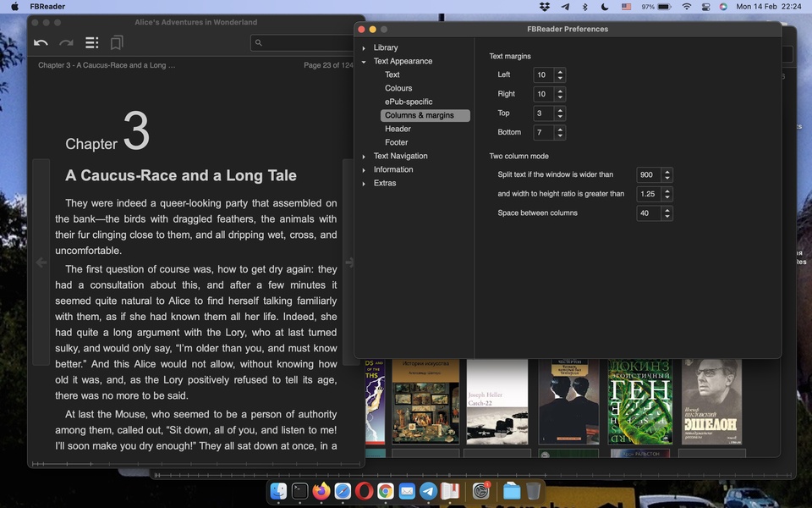Viewport: 812px width, 508px height.
Task: Click the undo back-arrow toolbar icon
Action: tap(41, 42)
